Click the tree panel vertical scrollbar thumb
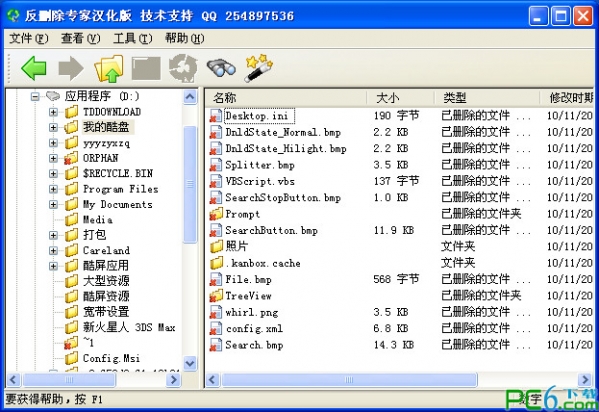The width and height of the screenshot is (599, 412). tap(190, 184)
